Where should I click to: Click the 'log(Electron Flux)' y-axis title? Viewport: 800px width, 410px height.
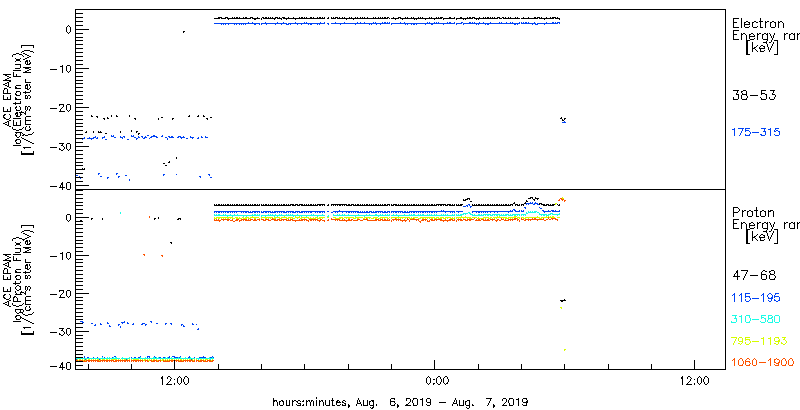(17, 98)
